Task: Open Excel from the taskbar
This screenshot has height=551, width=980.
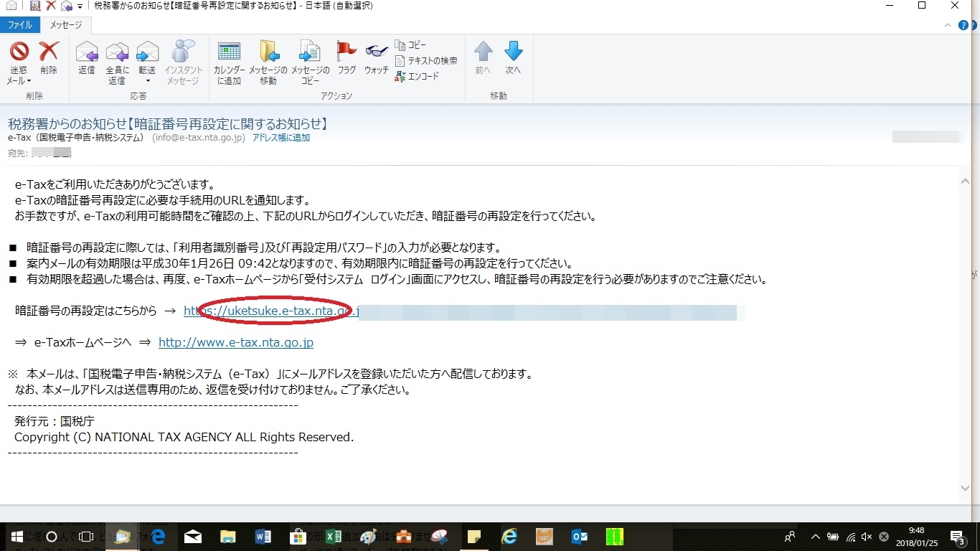Action: point(333,537)
